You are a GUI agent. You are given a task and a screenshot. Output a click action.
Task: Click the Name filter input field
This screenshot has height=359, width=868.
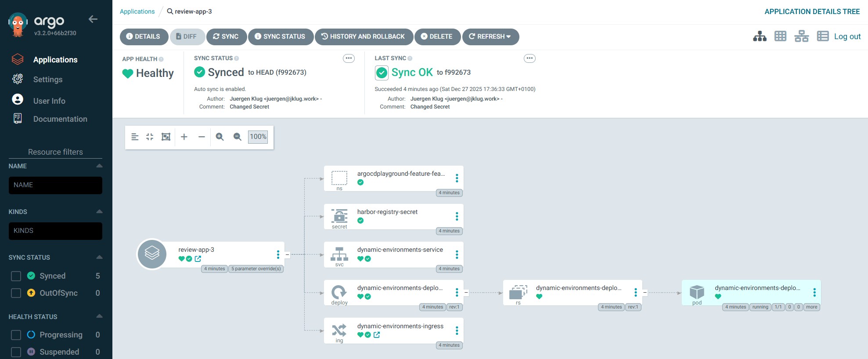[55, 185]
